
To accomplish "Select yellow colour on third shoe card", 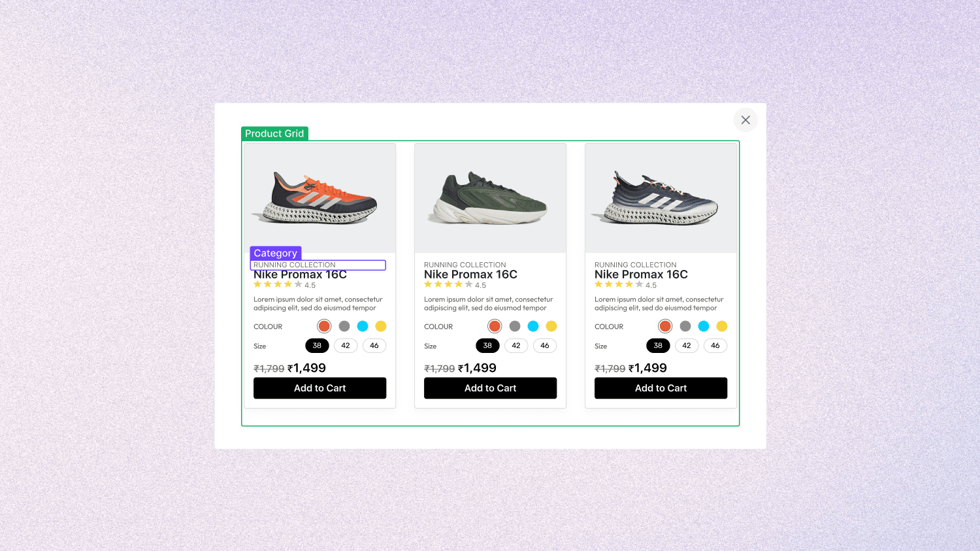I will (722, 326).
